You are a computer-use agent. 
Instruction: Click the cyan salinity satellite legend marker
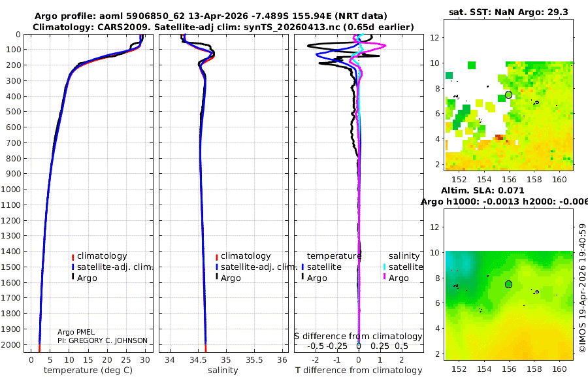[x=384, y=267]
